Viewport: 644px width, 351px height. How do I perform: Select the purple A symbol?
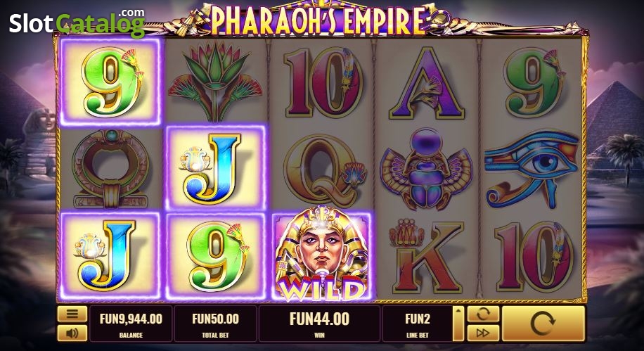(426, 82)
